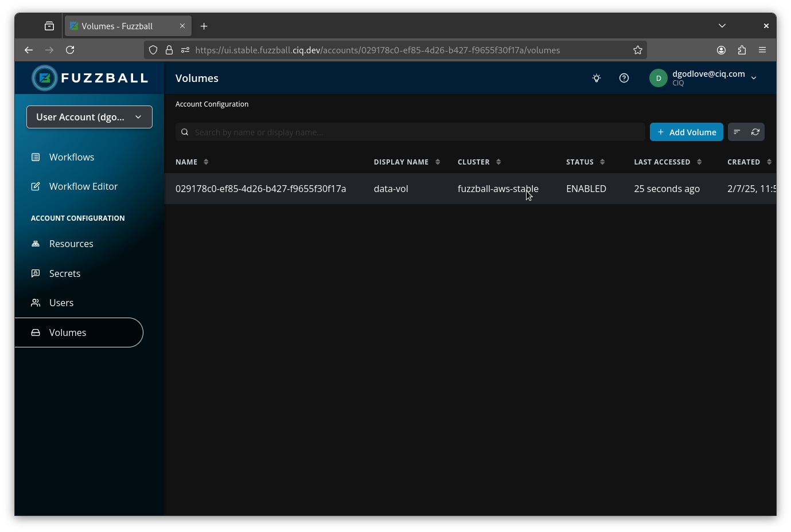Sort by the DISPLAY NAME column
791x532 pixels.
407,162
